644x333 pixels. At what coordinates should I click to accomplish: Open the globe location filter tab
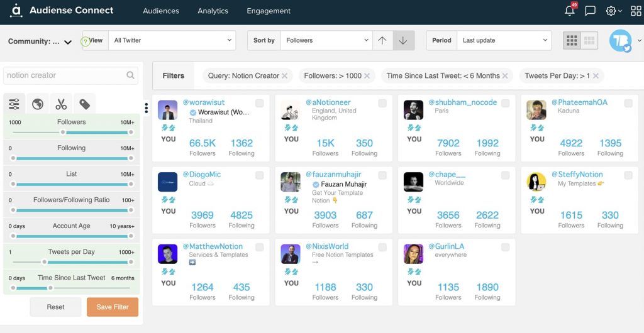pos(38,104)
